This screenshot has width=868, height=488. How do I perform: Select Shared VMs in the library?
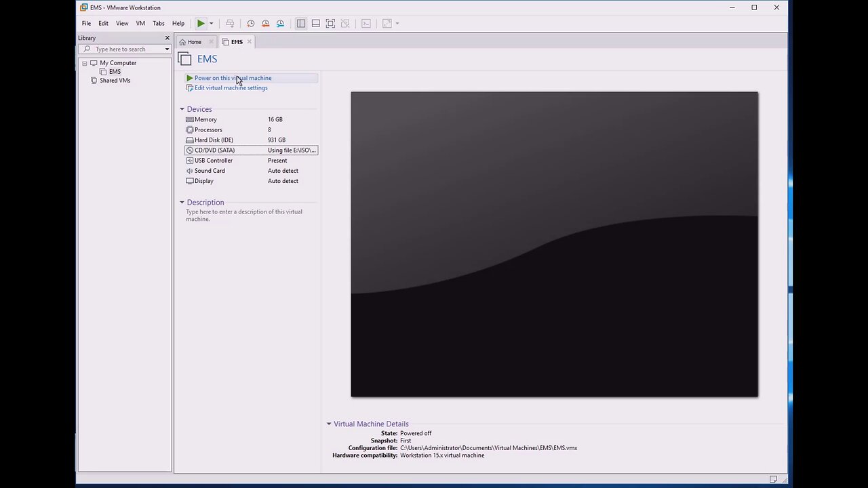click(115, 81)
